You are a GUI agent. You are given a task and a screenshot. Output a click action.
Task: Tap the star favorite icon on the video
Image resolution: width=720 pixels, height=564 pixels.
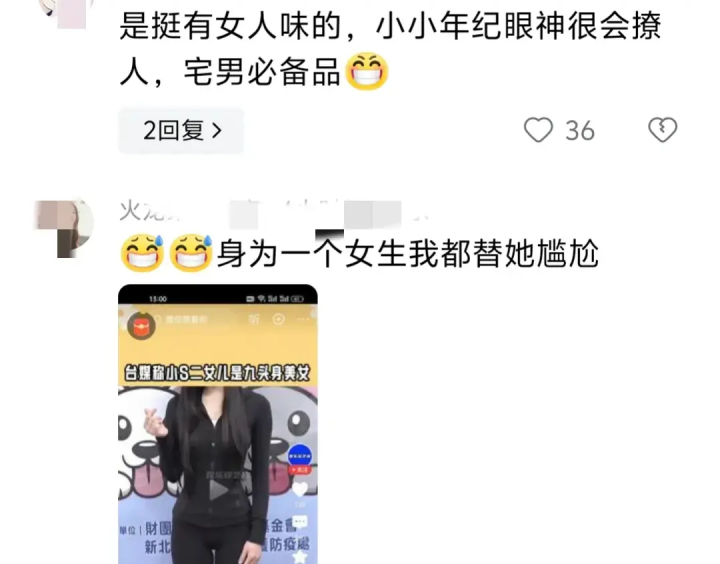(300, 557)
